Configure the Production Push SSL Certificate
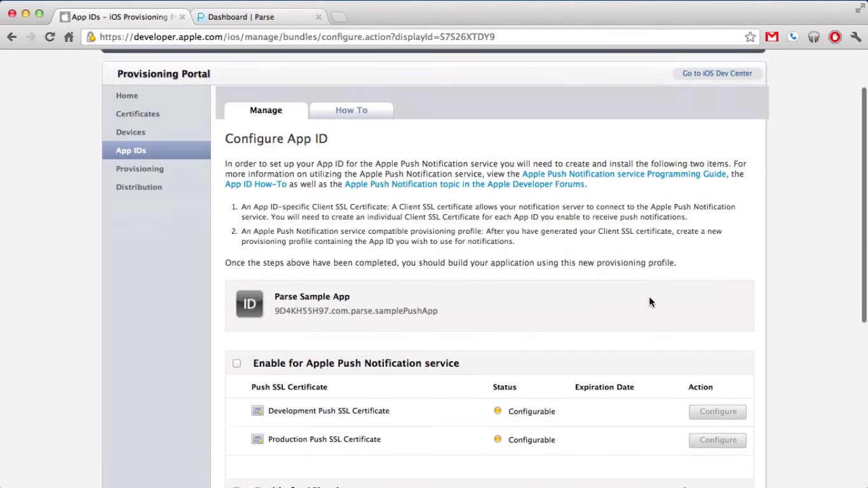 coord(718,440)
